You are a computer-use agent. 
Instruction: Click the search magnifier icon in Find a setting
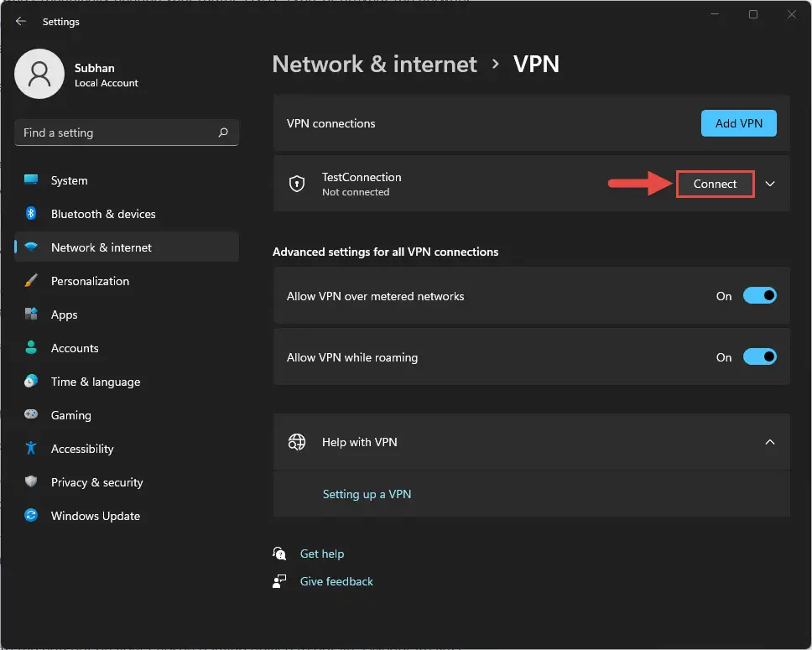pos(223,133)
